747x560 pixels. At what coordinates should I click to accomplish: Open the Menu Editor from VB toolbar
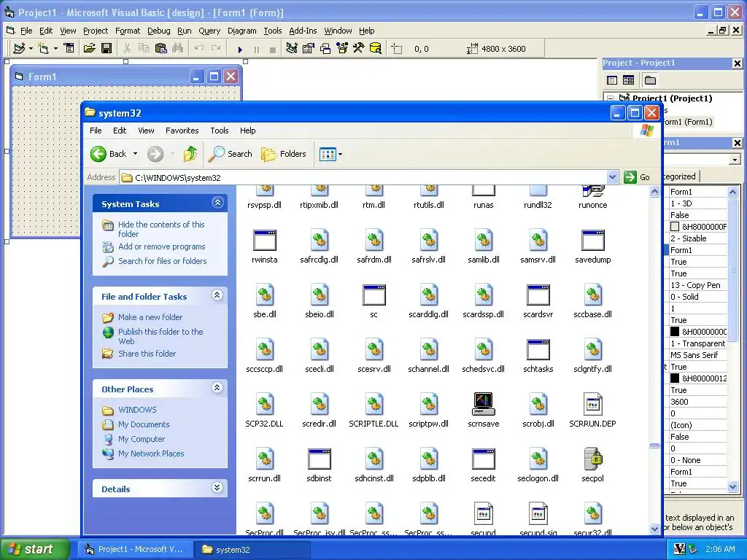(x=69, y=48)
